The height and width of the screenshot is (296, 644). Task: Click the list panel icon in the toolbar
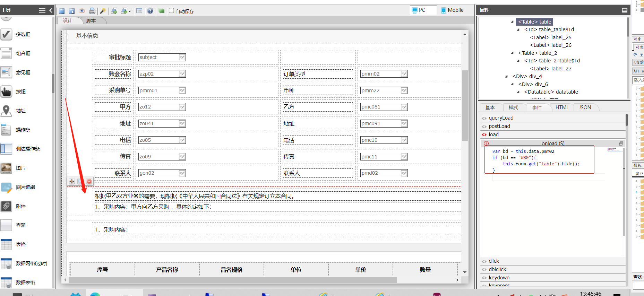tap(139, 11)
